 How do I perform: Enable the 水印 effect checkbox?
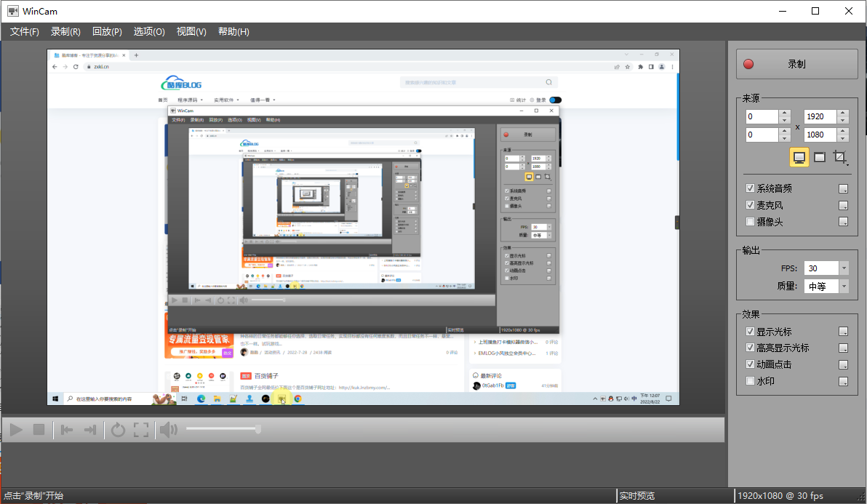(750, 380)
